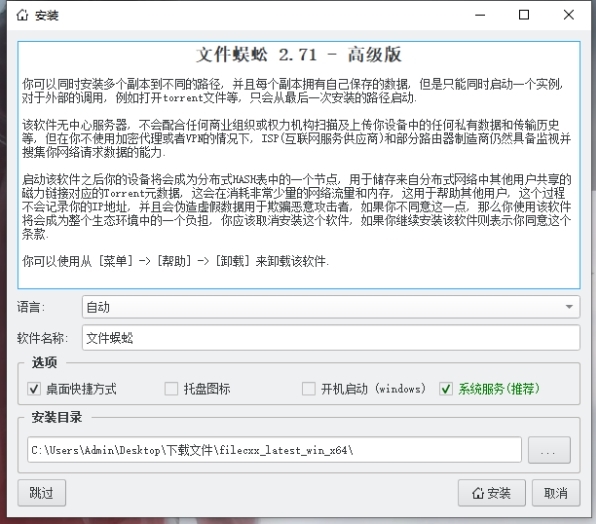Click 取消 to cancel installation
596x524 pixels.
pos(556,493)
